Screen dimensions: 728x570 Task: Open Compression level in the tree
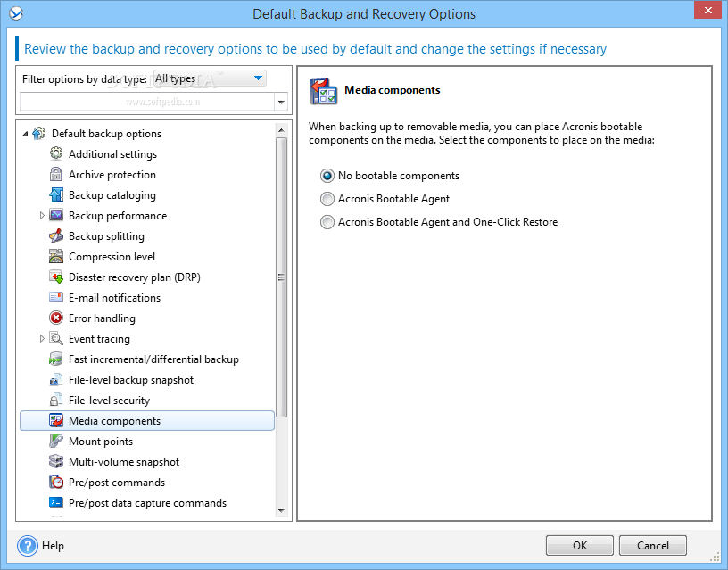point(112,257)
